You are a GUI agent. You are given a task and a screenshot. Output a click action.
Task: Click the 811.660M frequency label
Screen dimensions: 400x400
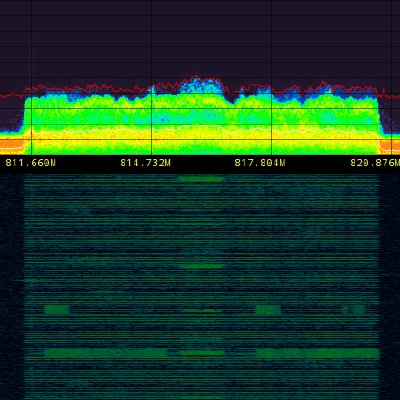(x=30, y=163)
